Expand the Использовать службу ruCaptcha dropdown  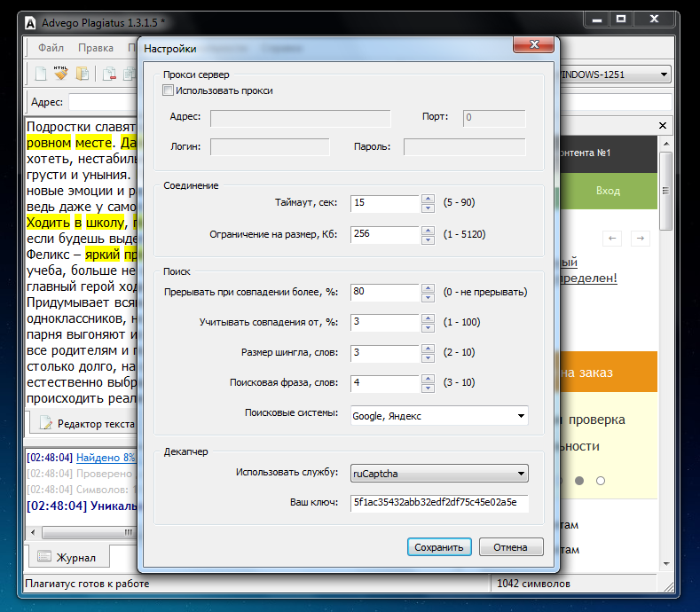click(x=520, y=474)
